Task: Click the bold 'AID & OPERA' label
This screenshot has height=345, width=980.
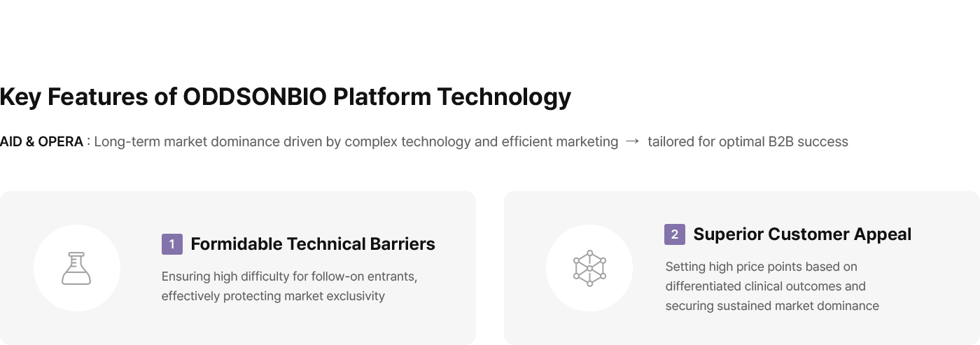Action: (x=41, y=142)
